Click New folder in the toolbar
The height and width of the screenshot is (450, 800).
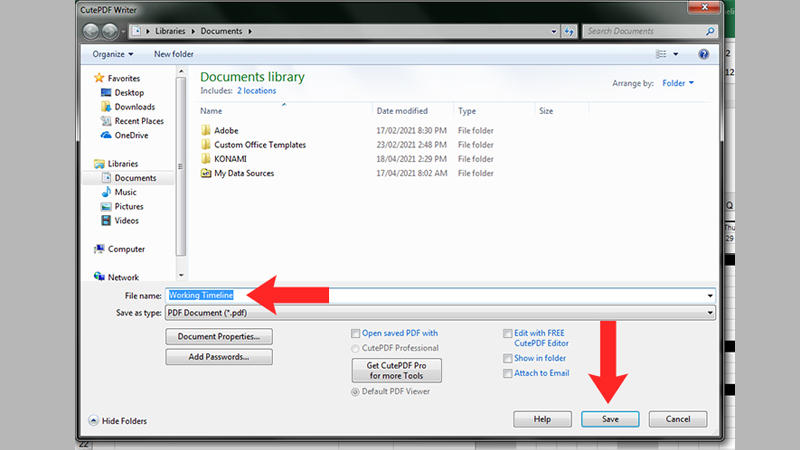click(x=175, y=53)
